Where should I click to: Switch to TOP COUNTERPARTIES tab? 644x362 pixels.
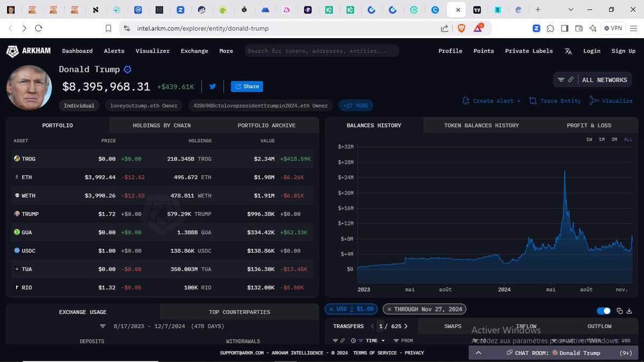[239, 312]
